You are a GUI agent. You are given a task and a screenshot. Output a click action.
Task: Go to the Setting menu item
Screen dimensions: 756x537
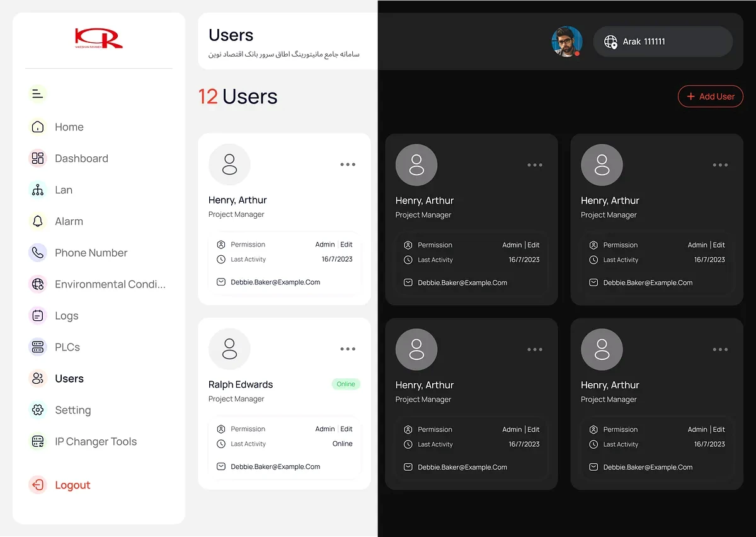tap(72, 410)
